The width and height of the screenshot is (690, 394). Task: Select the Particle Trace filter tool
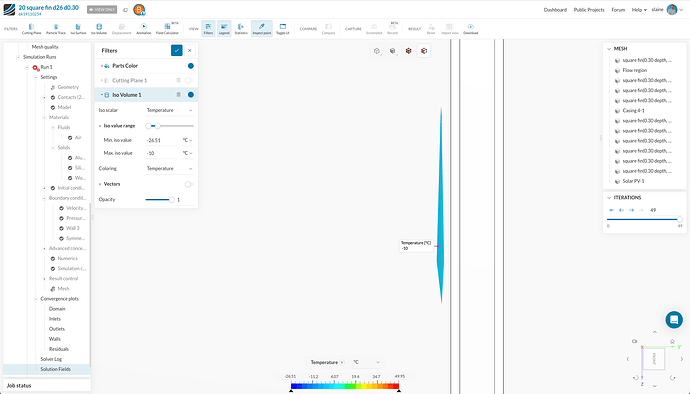coord(56,29)
